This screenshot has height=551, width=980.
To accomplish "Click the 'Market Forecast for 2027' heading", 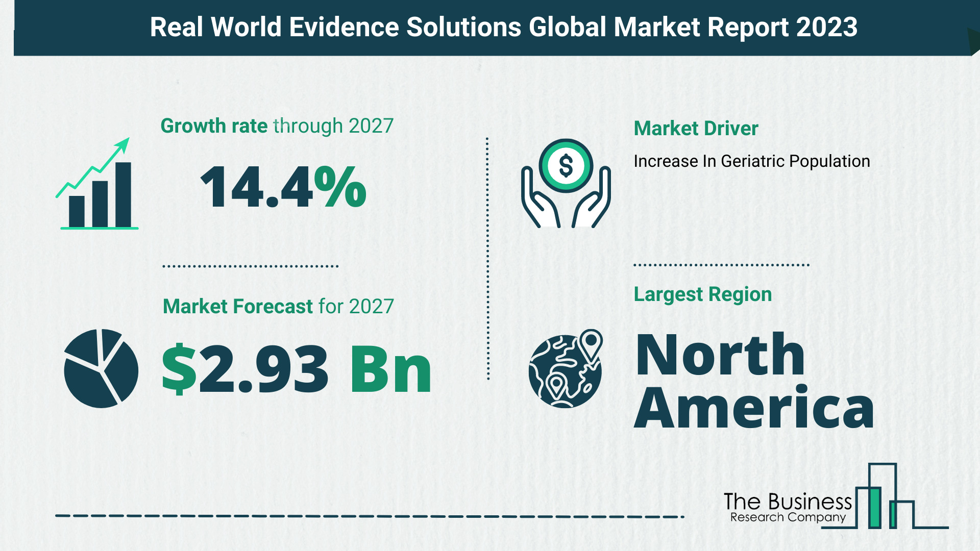I will click(x=278, y=306).
